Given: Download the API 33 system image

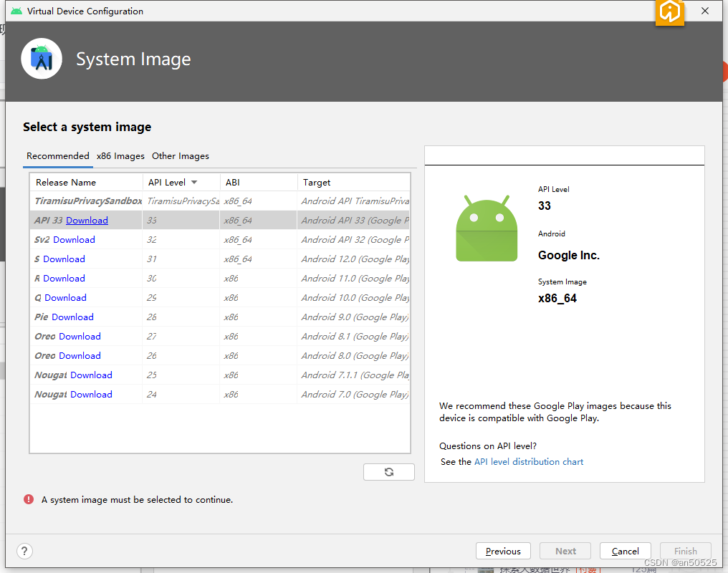Looking at the screenshot, I should tap(87, 220).
